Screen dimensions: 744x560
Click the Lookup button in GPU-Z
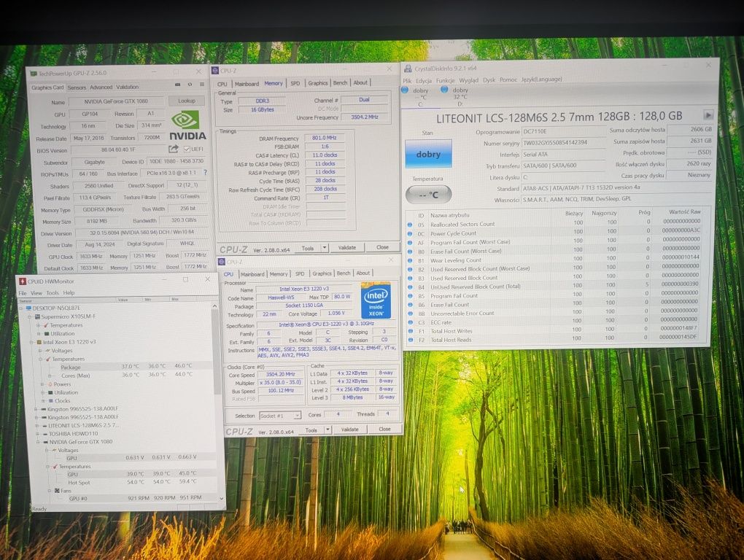(187, 101)
